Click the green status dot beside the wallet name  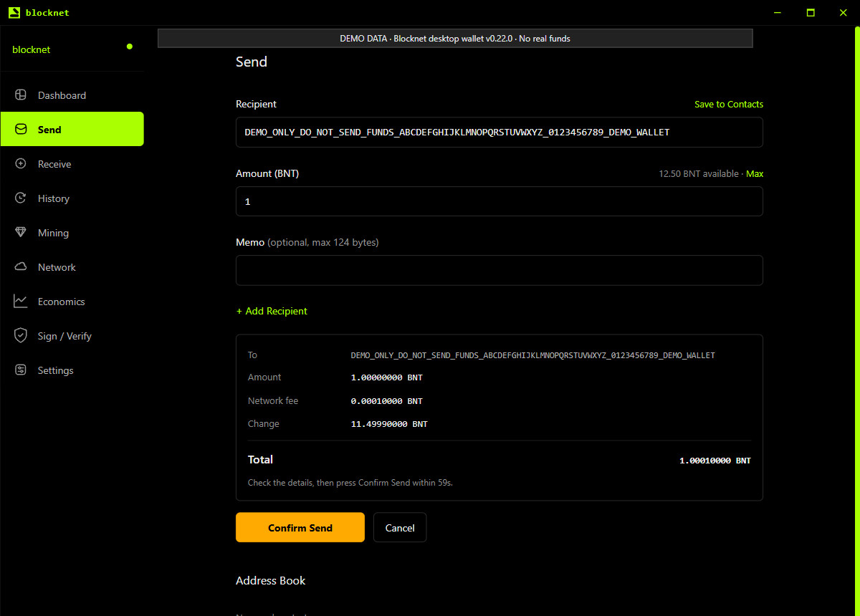point(130,47)
